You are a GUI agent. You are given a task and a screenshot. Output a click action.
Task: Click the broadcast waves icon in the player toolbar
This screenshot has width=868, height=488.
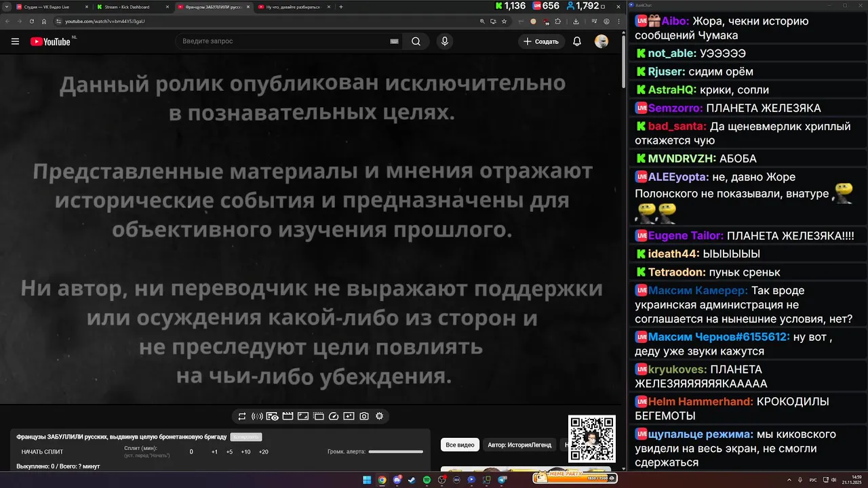point(257,416)
